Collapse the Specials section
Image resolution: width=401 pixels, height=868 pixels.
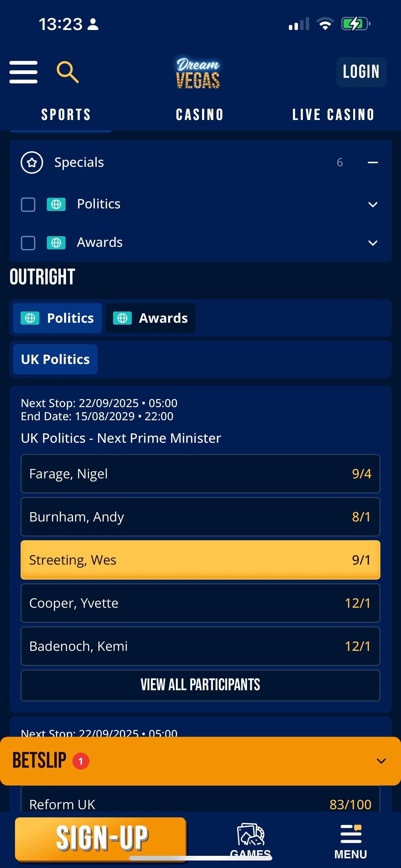pyautogui.click(x=372, y=163)
